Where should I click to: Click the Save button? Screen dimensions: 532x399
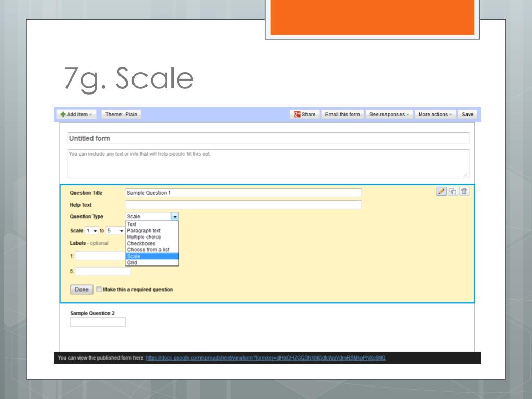pyautogui.click(x=468, y=115)
